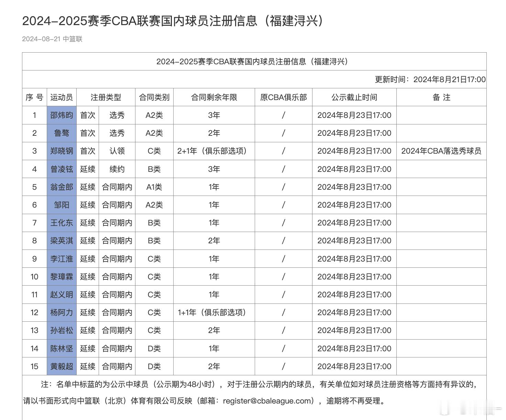This screenshot has width=506, height=420.
Task: Select player name 邹阳
Action: point(62,205)
